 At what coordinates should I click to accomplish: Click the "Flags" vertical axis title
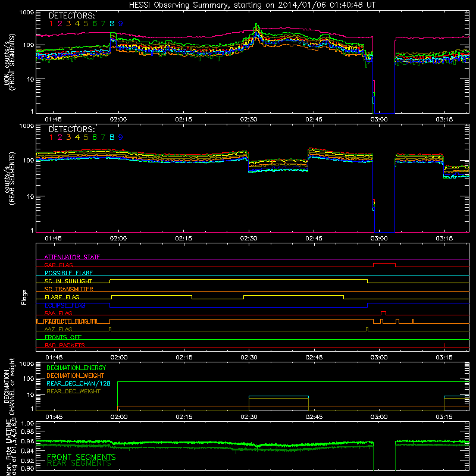coord(24,297)
